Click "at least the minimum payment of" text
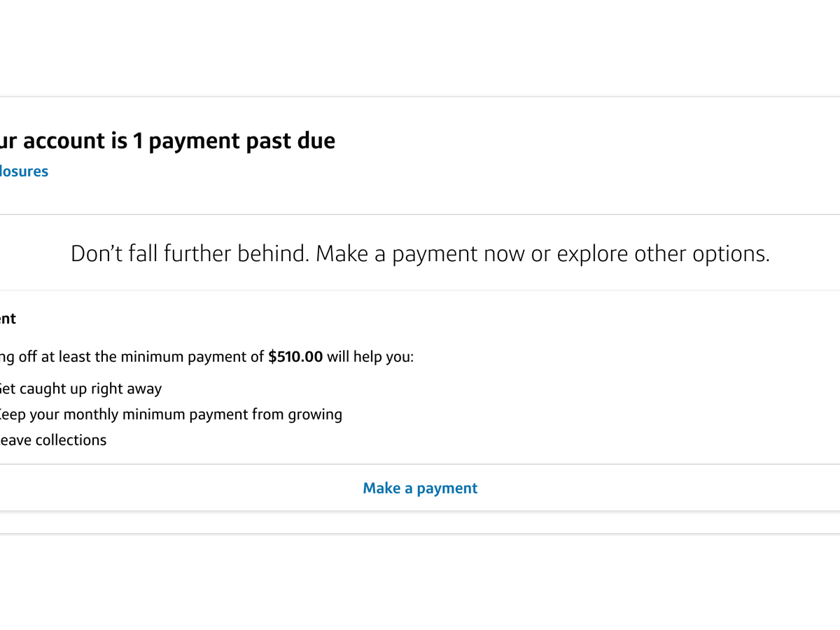Screen dimensions: 840x630 coord(153,357)
